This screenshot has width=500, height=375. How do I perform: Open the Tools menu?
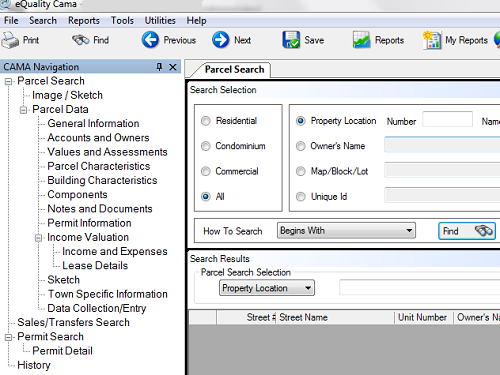point(122,21)
